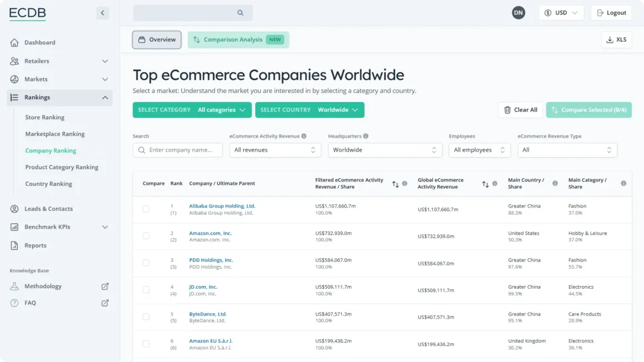Click the trash icon in Clear All
This screenshot has width=644, height=362.
(x=507, y=110)
